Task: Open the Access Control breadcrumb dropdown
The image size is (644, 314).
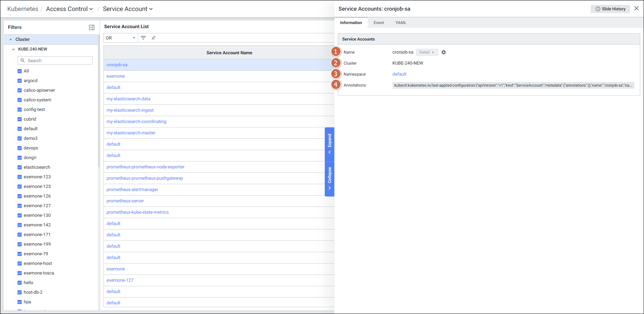Action: click(69, 9)
